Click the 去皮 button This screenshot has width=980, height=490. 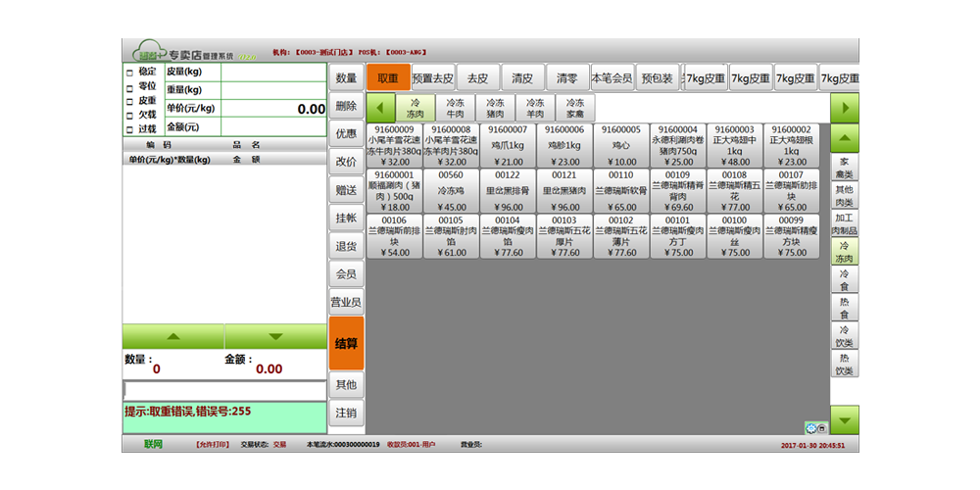pyautogui.click(x=478, y=78)
